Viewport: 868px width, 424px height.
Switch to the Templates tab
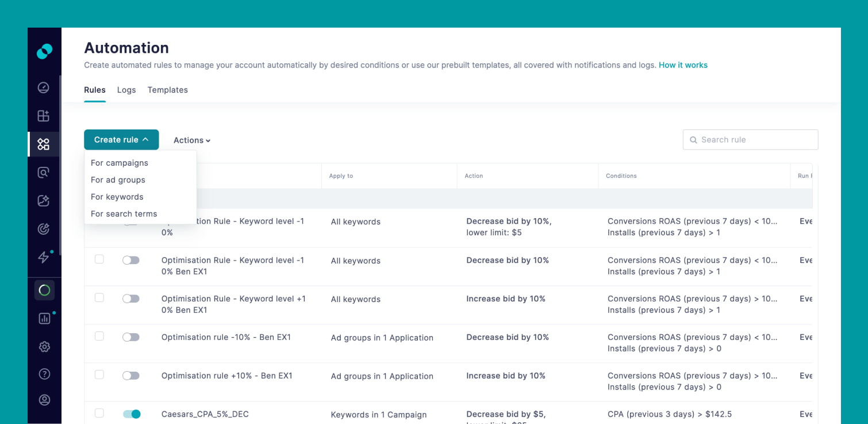click(x=167, y=90)
